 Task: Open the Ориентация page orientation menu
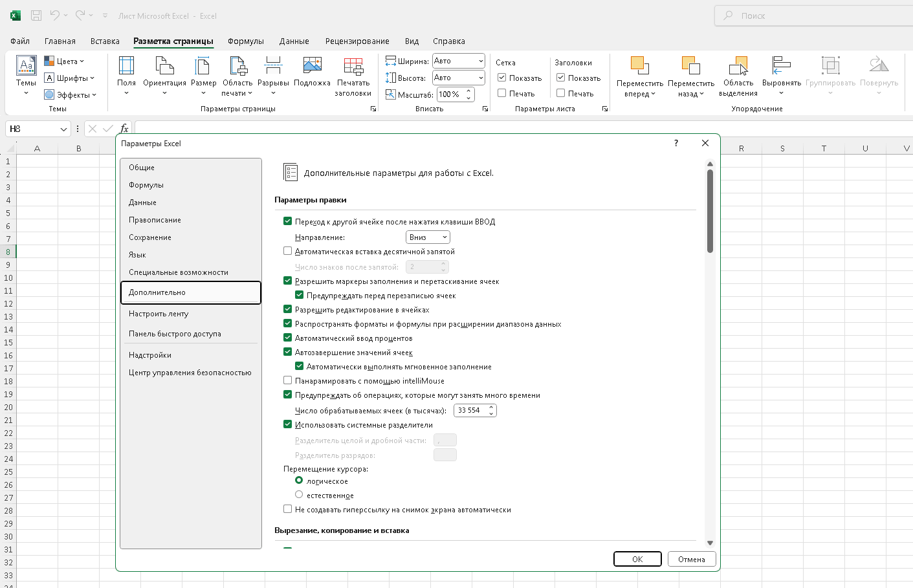[164, 76]
